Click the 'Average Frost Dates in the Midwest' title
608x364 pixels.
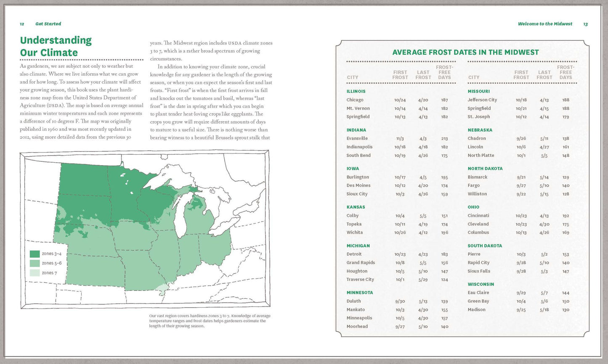465,53
